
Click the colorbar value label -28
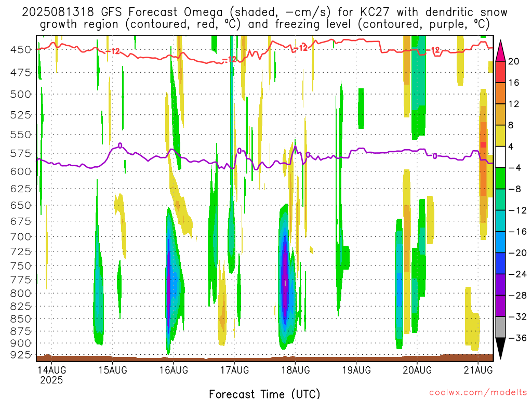517,296
